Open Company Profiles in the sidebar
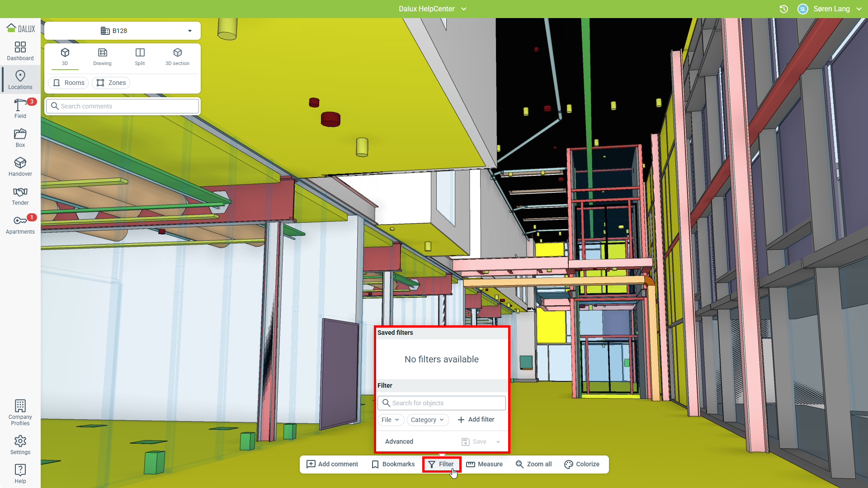This screenshot has width=868, height=488. coord(20,412)
